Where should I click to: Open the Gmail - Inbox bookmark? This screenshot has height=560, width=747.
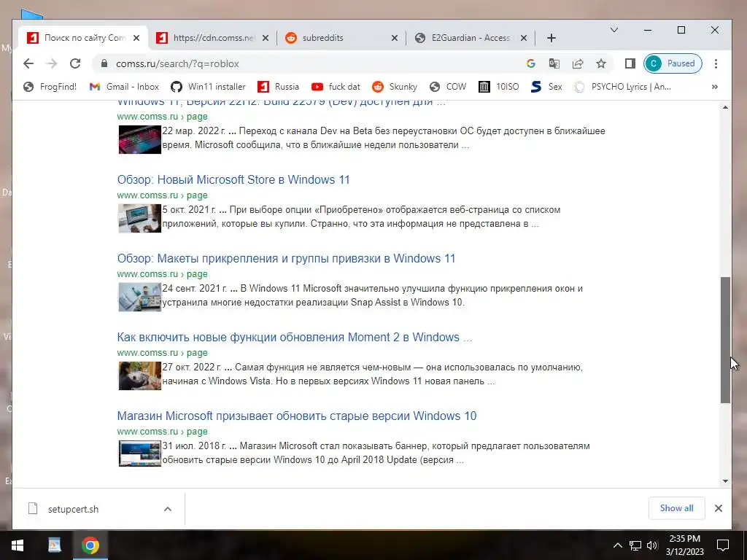124,87
